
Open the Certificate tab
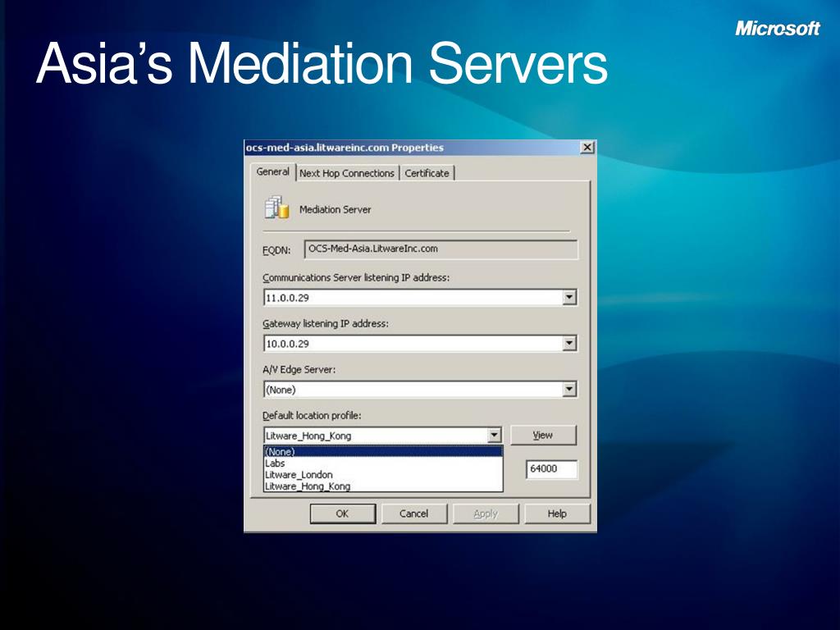[427, 173]
